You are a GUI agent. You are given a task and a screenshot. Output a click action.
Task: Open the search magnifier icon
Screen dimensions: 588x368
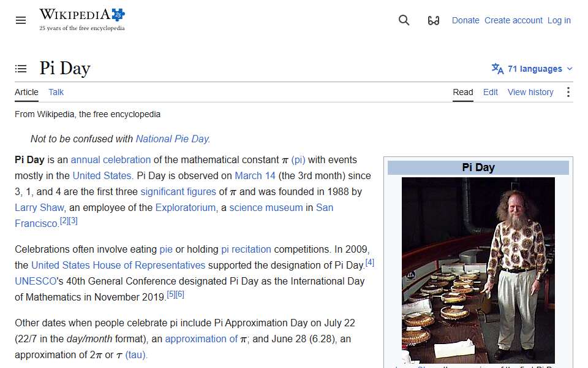point(404,20)
